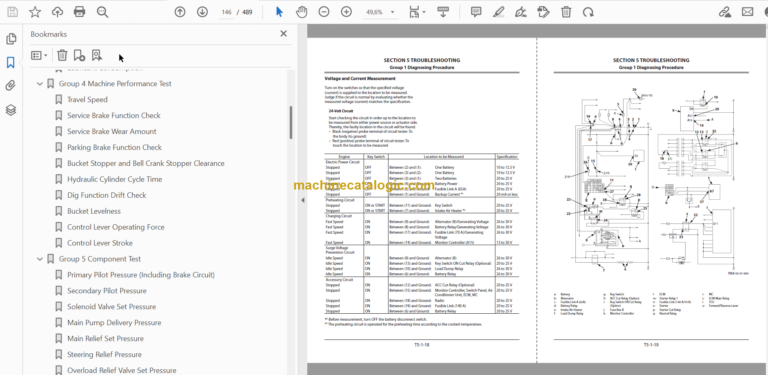
Task: Go to previous page arrow
Action: [x=180, y=12]
